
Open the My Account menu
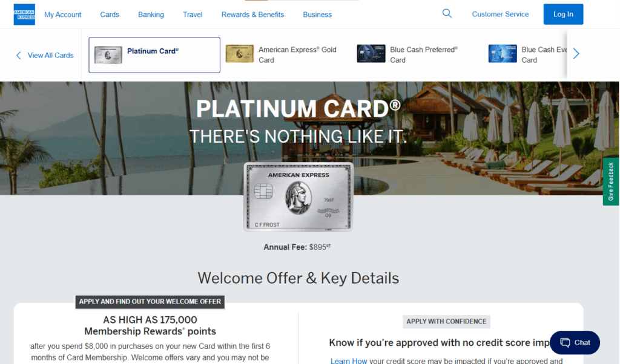pyautogui.click(x=62, y=15)
